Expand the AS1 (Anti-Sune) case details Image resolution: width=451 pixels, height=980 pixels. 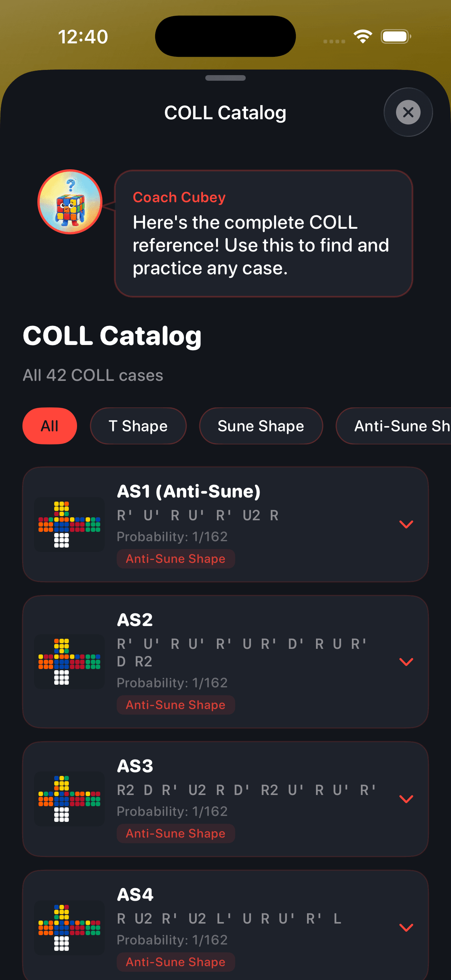coord(406,524)
